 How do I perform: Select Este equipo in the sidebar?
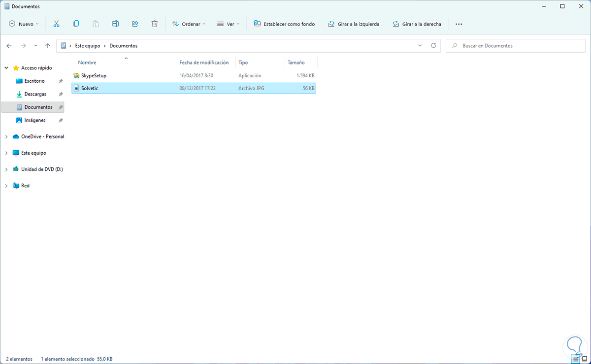click(x=33, y=153)
